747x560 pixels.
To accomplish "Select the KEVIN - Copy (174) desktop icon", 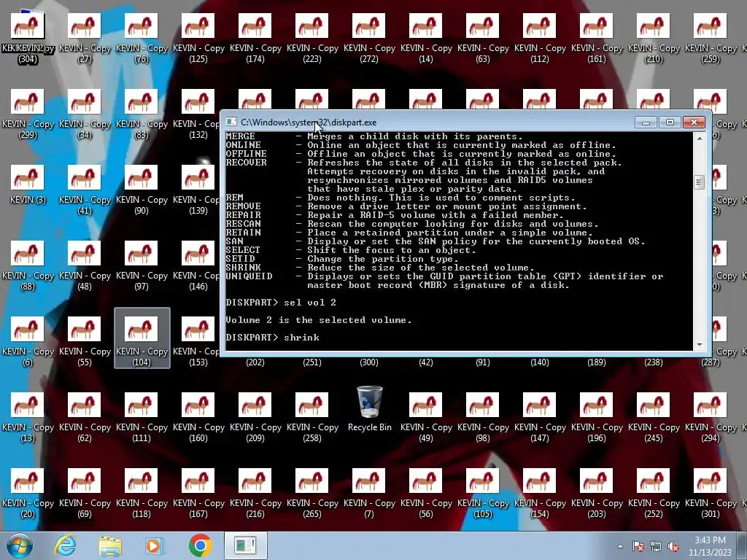I will click(255, 38).
